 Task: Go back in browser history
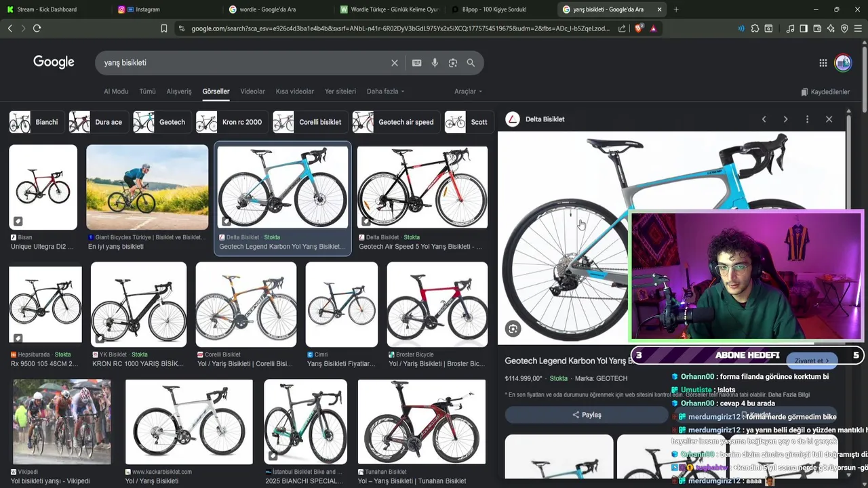pyautogui.click(x=9, y=28)
